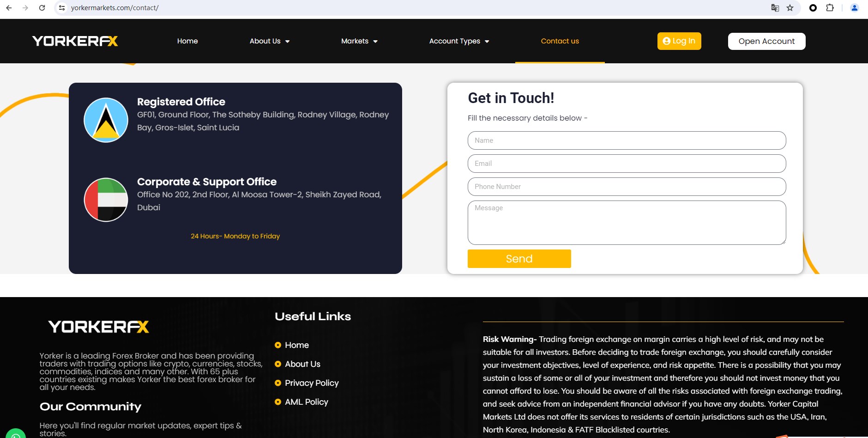This screenshot has height=438, width=868.
Task: Open the Privacy Policy link
Action: 312,383
